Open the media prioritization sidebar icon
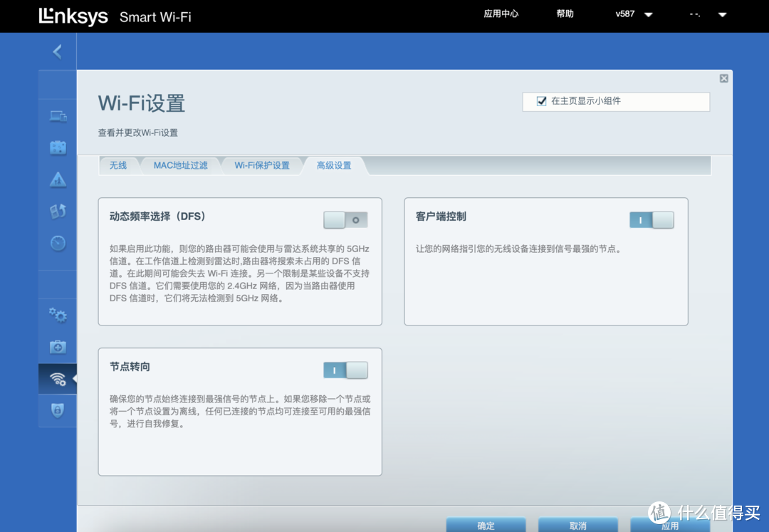This screenshot has height=532, width=769. [58, 211]
